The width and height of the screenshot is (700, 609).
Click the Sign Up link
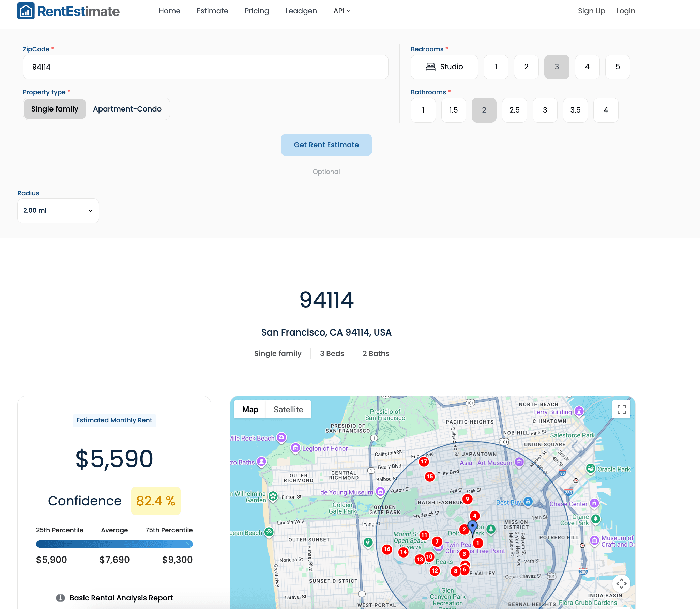coord(591,11)
